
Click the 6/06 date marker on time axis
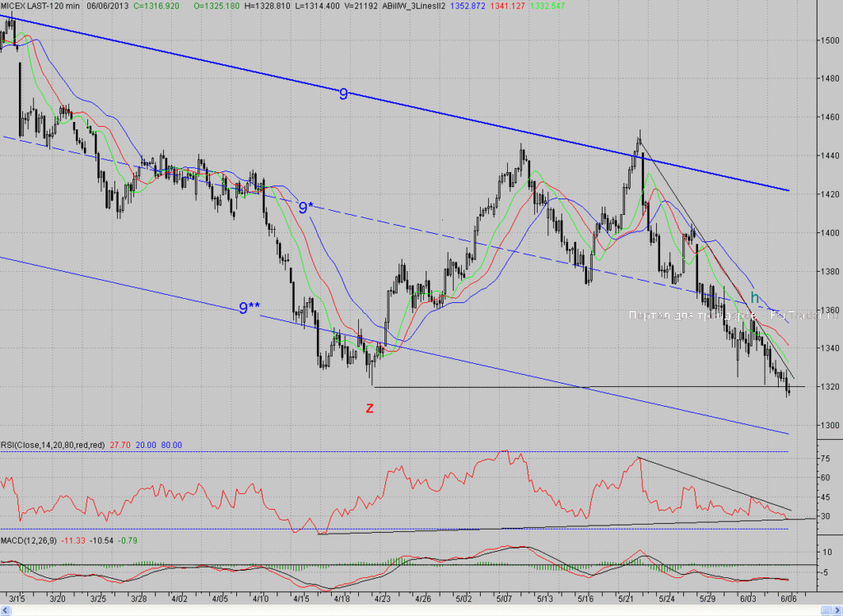(x=789, y=598)
